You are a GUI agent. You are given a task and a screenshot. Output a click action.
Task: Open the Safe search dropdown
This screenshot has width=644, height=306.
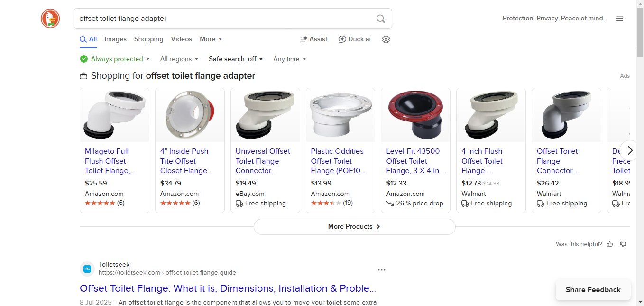click(236, 59)
